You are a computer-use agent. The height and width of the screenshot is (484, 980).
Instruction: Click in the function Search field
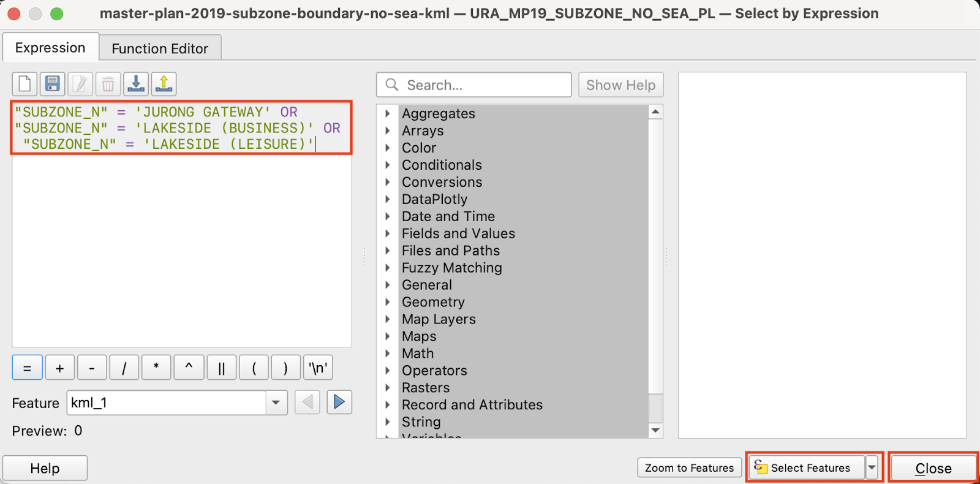484,85
